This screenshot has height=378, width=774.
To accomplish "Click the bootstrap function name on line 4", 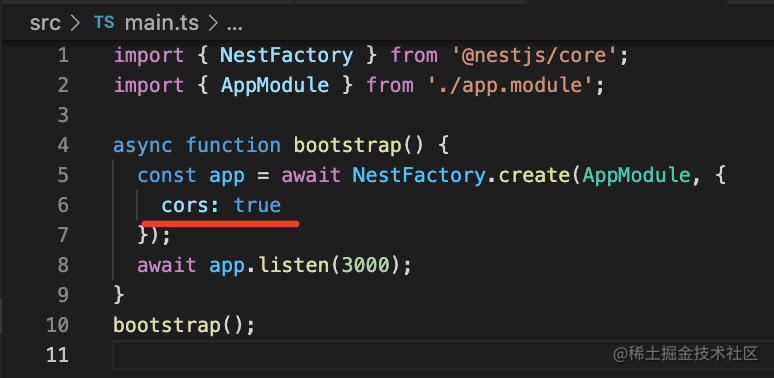I will (348, 146).
